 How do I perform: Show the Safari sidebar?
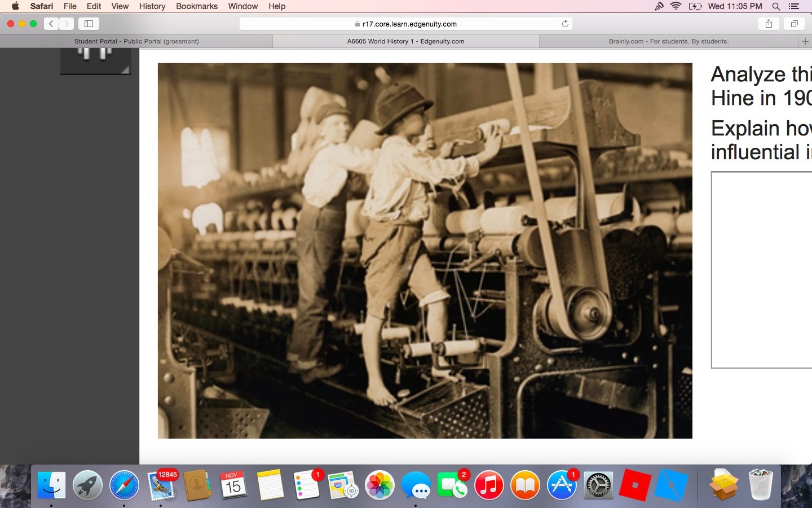click(89, 24)
